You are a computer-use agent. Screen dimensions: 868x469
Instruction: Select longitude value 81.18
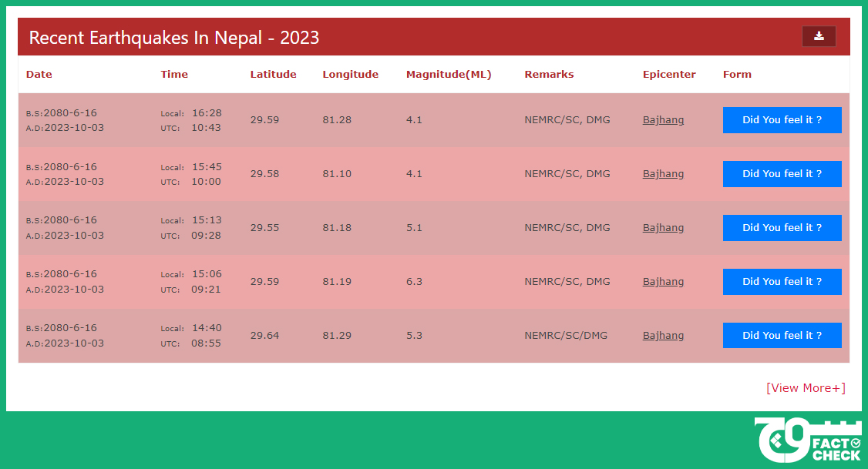337,228
